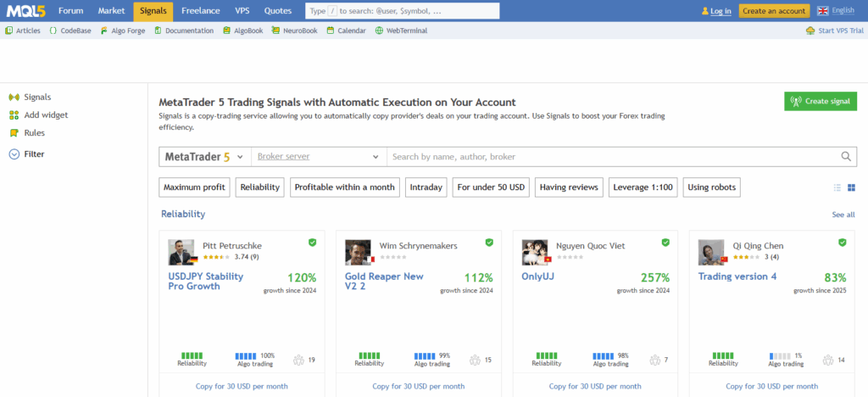Image resolution: width=868 pixels, height=397 pixels.
Task: Click the signal search input field
Action: click(610, 157)
